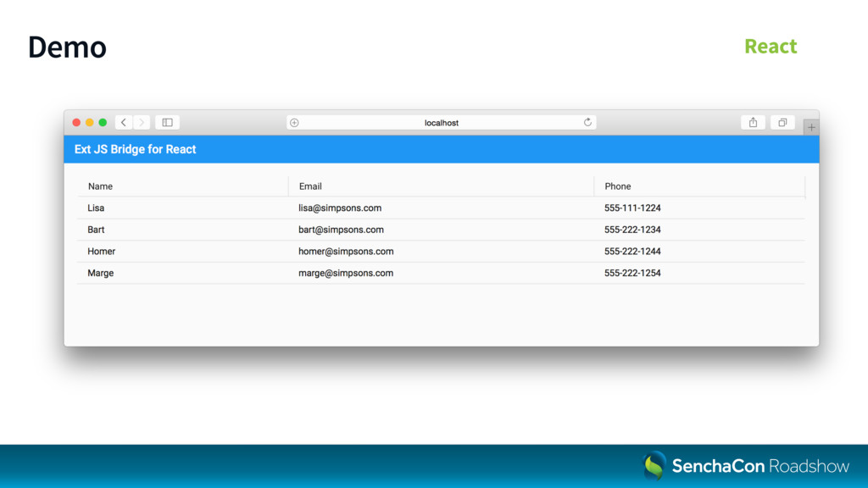
Task: Click the Ext JS Bridge for React title
Action: pyautogui.click(x=135, y=149)
